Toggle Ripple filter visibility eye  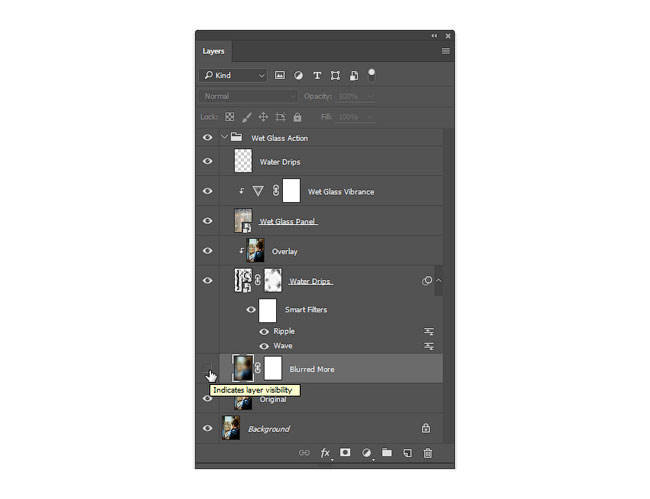(264, 331)
